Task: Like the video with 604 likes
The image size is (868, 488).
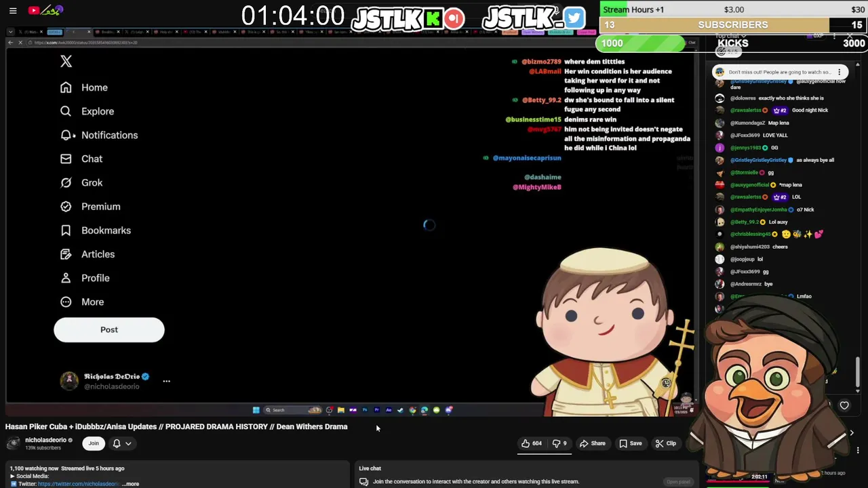Action: [531, 443]
